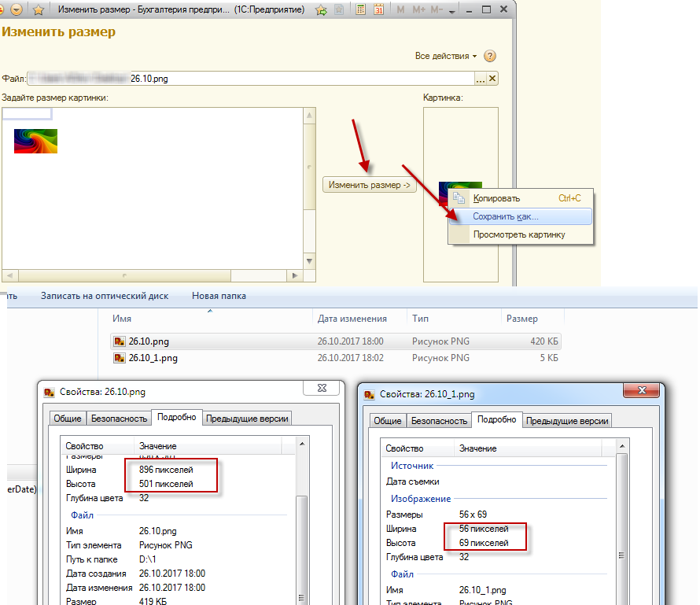Click the M- memory subtract button
The height and width of the screenshot is (605, 700).
click(x=437, y=9)
